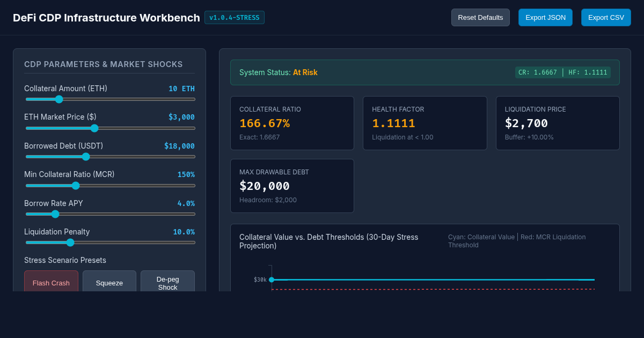Click the Liquidation Price card label

coord(536,109)
